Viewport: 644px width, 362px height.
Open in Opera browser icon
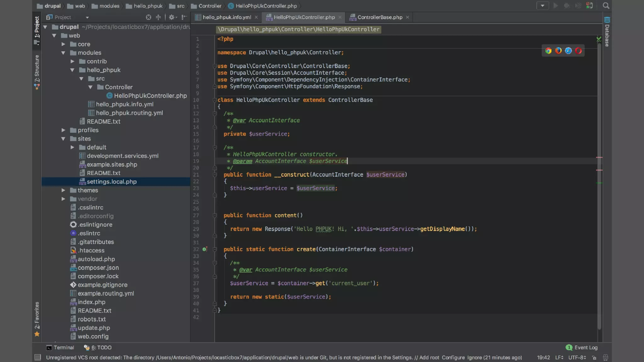(578, 51)
